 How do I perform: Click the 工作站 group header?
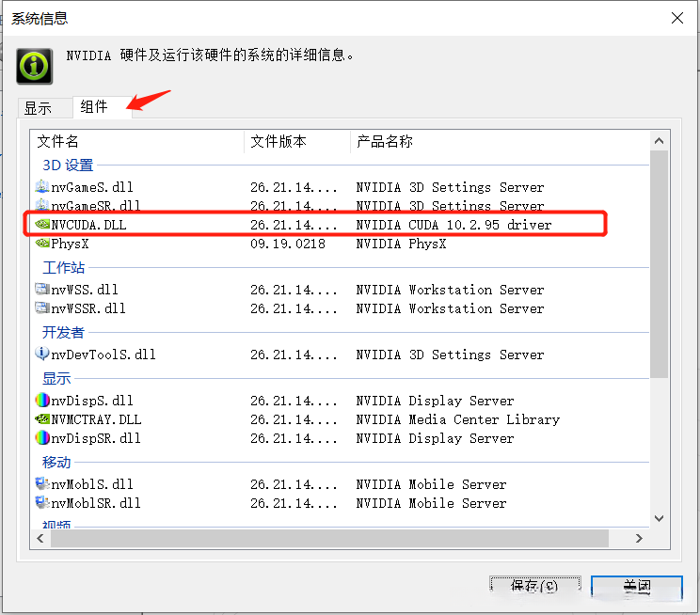(63, 268)
